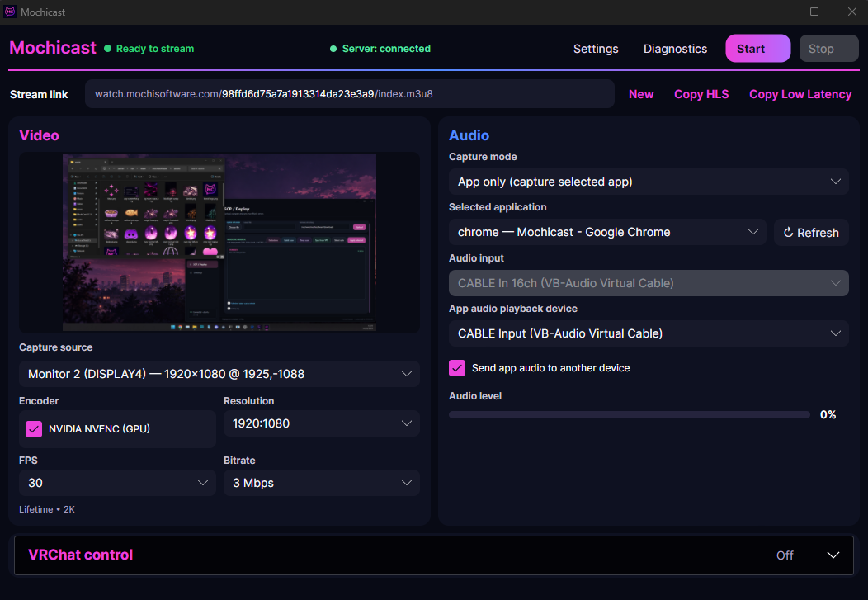Click the Stop button
The height and width of the screenshot is (600, 868).
point(828,49)
